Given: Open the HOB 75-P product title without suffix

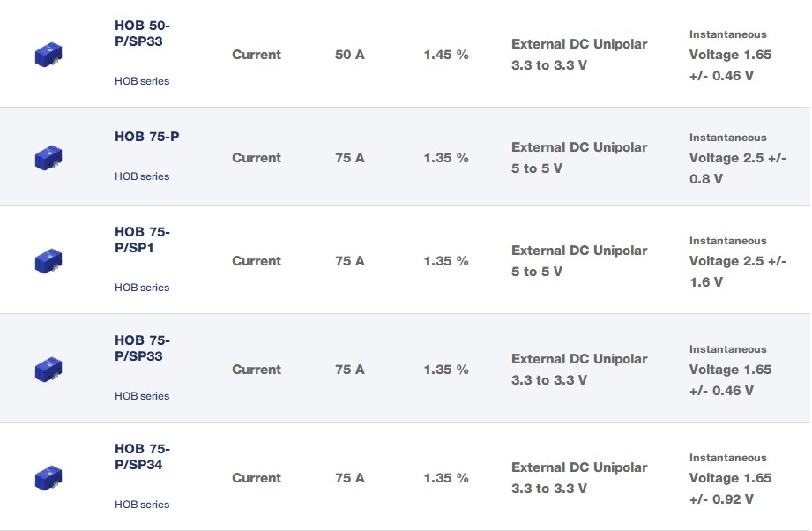Looking at the screenshot, I should point(147,137).
